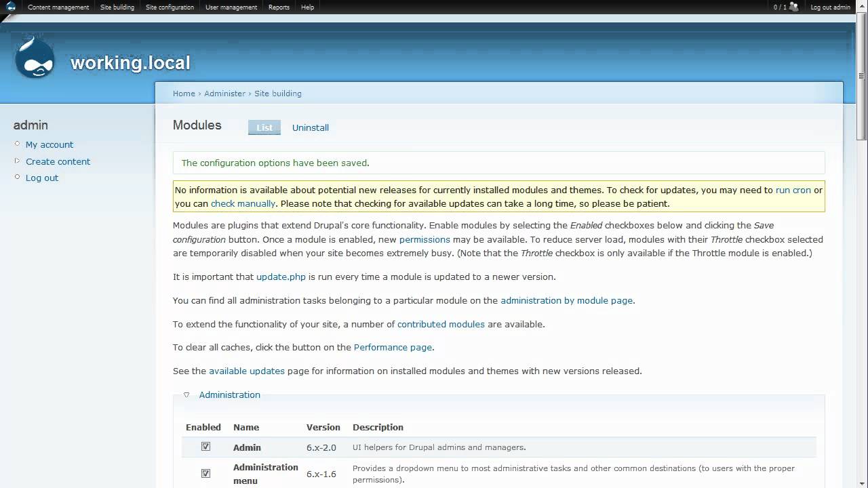Image resolution: width=868 pixels, height=488 pixels.
Task: Open the permissions link
Action: tap(425, 239)
